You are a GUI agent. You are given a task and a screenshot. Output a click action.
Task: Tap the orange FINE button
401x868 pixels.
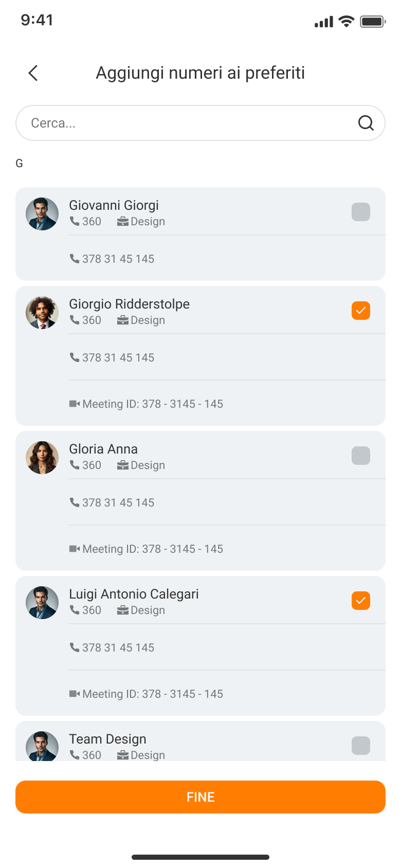coord(200,797)
